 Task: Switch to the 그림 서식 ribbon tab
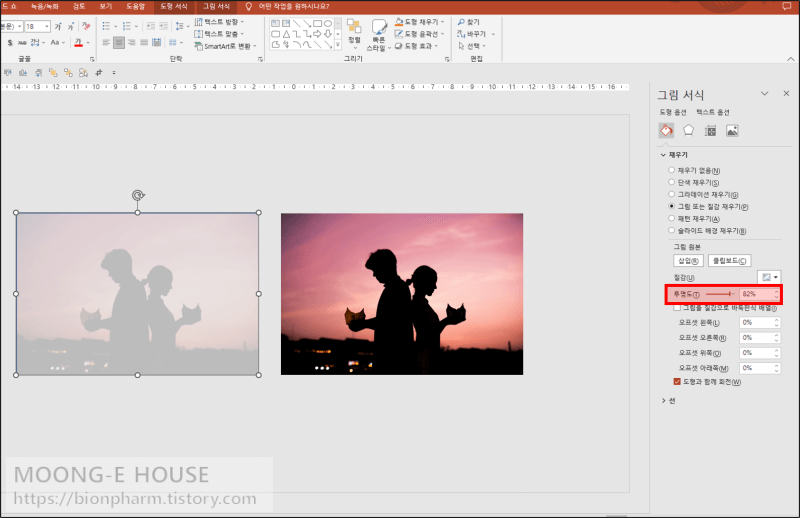tap(216, 6)
